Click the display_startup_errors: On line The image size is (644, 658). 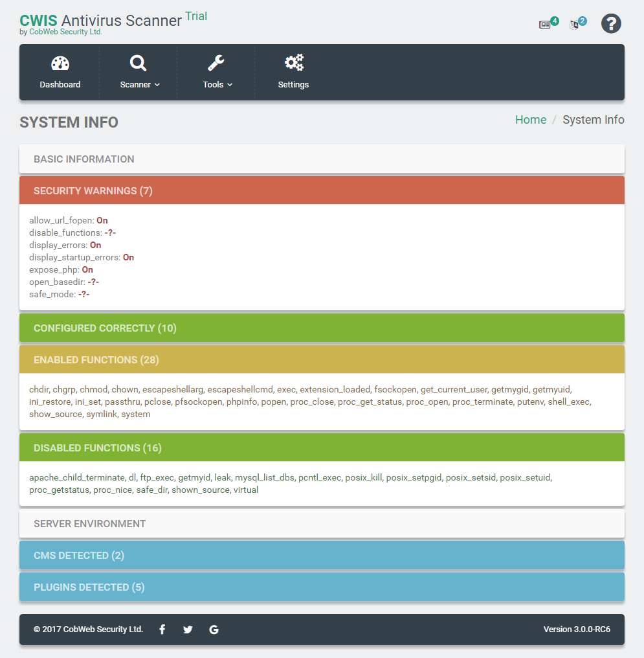coord(82,257)
